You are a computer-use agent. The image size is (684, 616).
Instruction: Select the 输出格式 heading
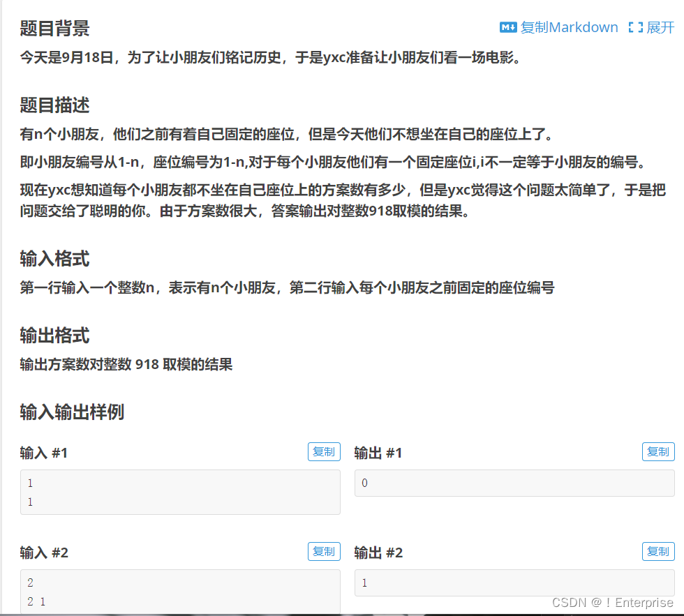54,336
